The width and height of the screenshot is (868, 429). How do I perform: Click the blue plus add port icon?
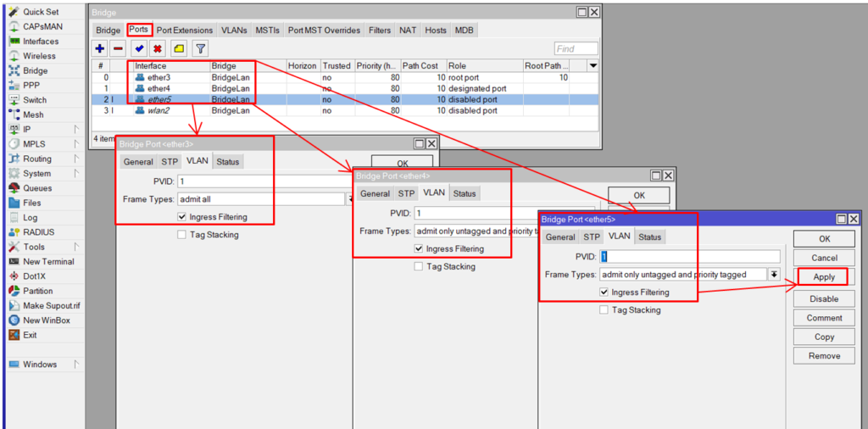100,49
